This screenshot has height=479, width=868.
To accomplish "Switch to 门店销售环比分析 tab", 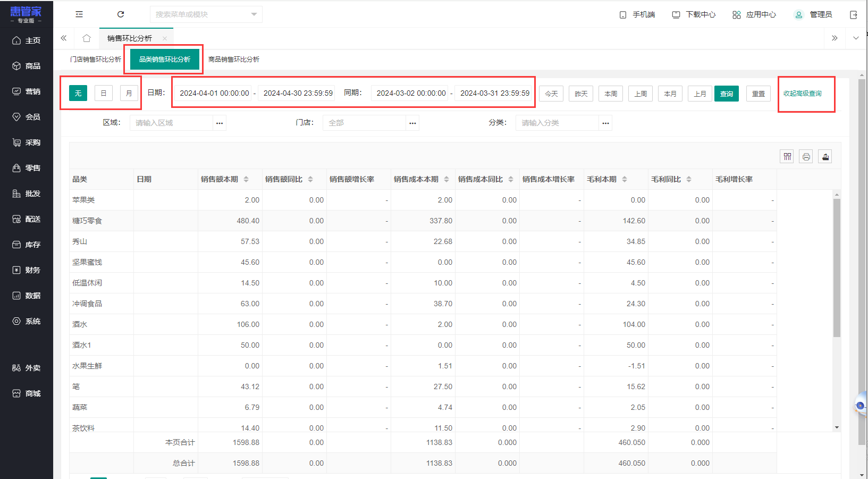I will (x=96, y=60).
